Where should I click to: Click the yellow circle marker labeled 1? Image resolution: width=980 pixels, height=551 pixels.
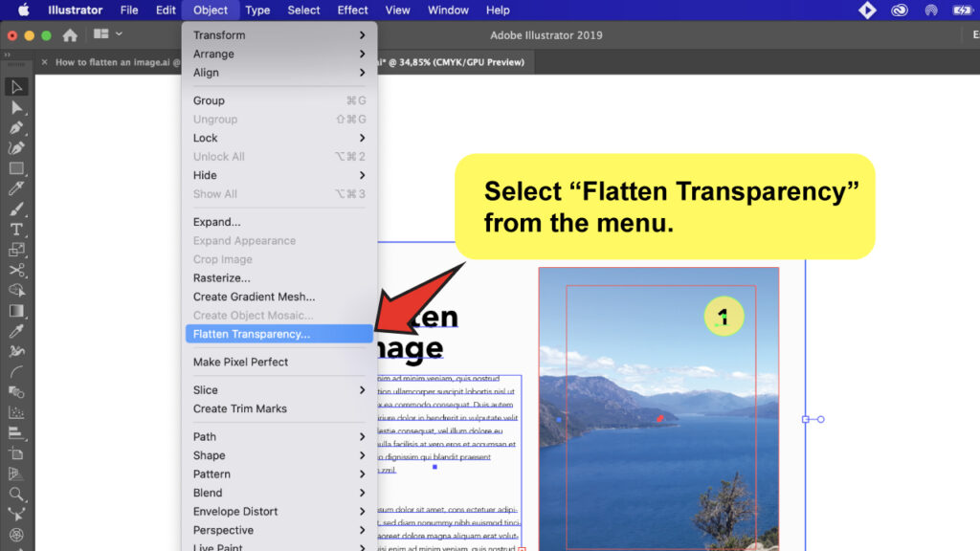(x=724, y=316)
